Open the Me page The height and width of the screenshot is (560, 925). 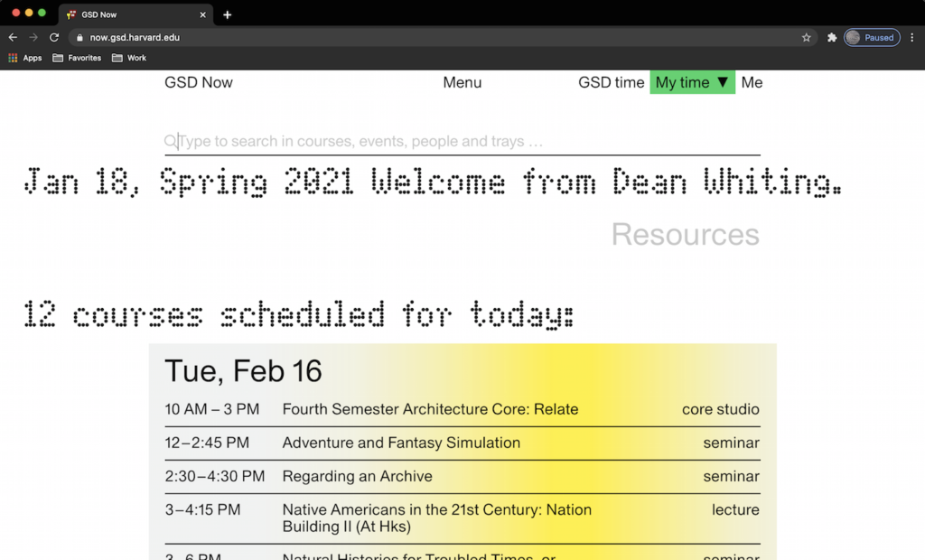752,82
